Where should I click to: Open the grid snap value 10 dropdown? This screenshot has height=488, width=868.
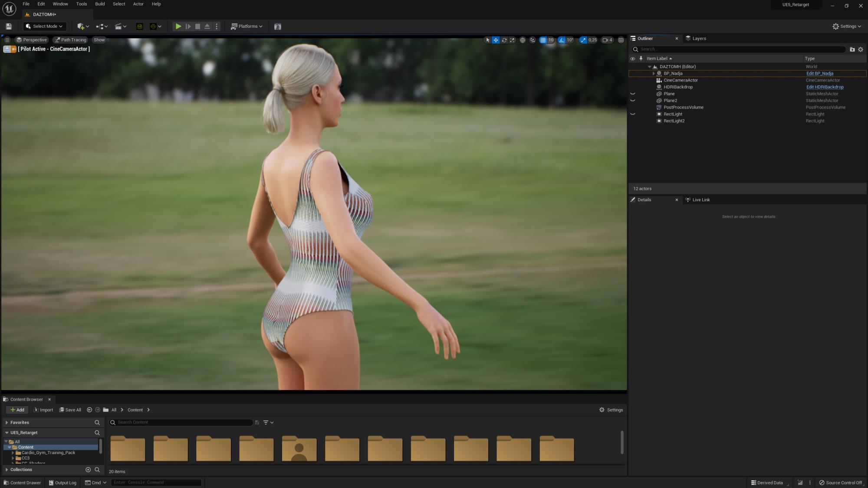[551, 40]
